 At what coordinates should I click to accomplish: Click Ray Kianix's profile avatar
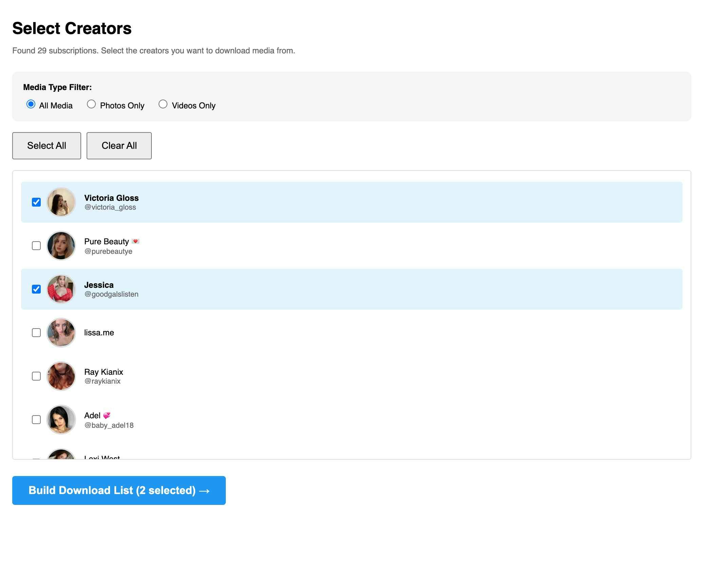click(61, 376)
